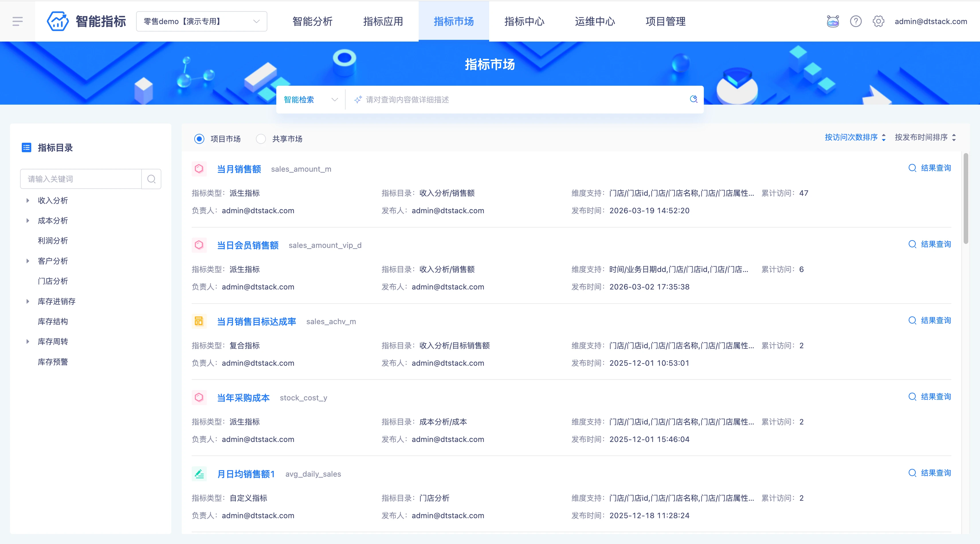Switch to the 指标中心 tab
980x544 pixels.
[524, 21]
